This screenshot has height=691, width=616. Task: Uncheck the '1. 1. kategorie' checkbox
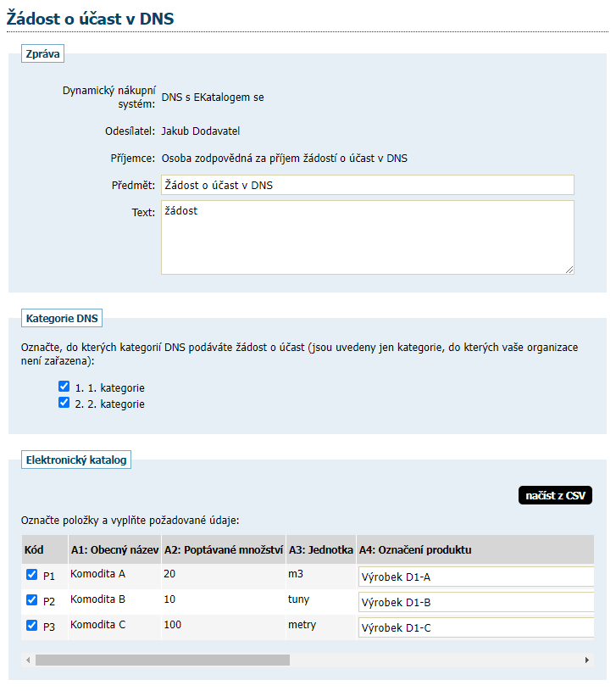pyautogui.click(x=64, y=387)
